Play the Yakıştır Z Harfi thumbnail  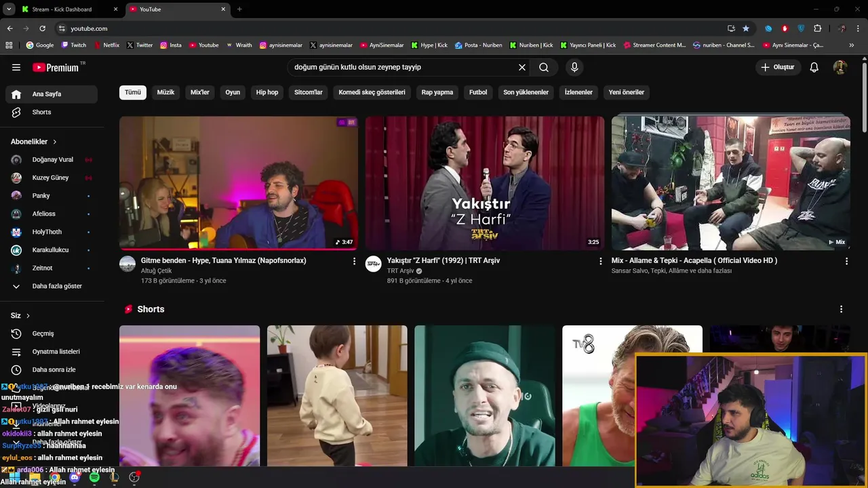tap(485, 183)
